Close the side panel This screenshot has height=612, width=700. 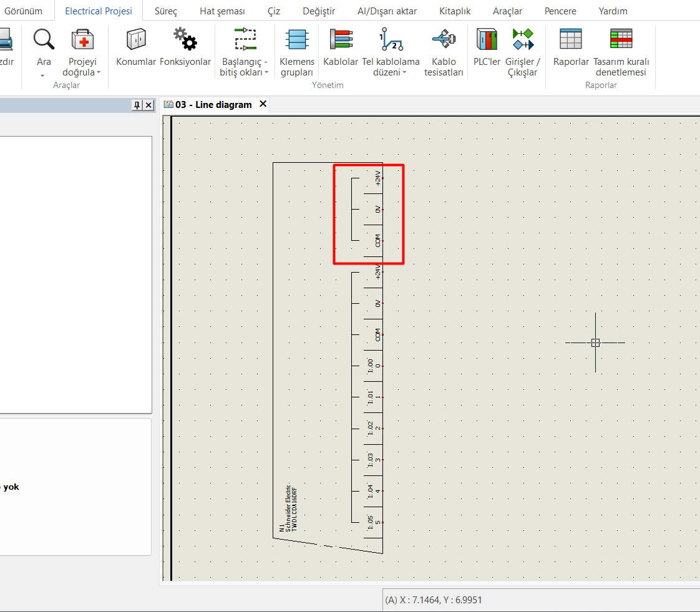[x=148, y=105]
